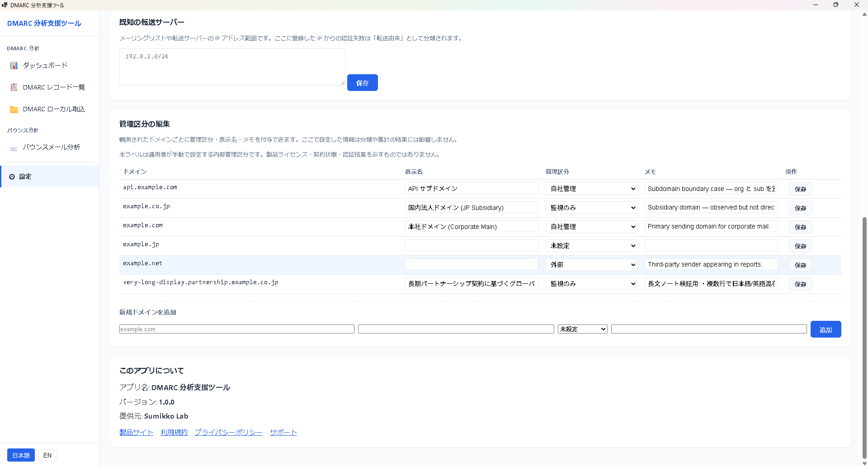Save the example.com row
This screenshot has height=467, width=868.
[x=800, y=227]
